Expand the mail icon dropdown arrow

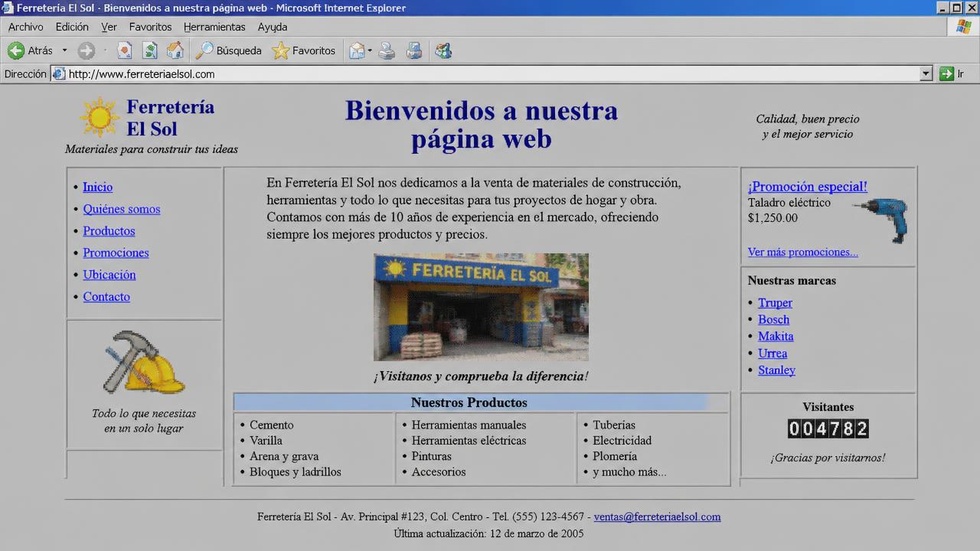[370, 51]
